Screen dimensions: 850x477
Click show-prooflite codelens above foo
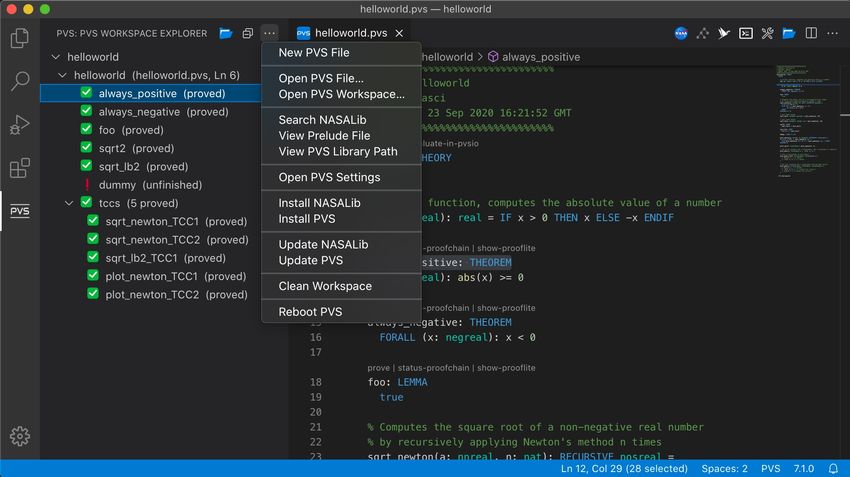tap(506, 368)
